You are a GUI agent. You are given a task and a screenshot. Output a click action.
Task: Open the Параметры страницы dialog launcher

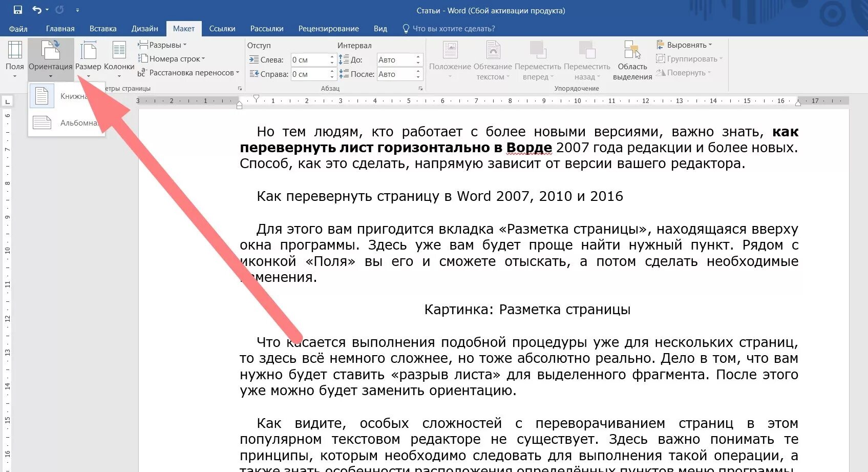240,89
